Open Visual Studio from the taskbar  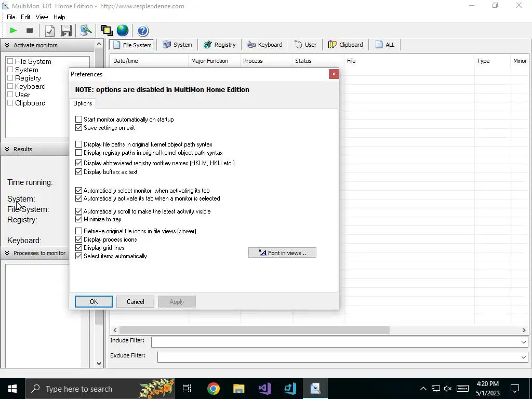point(264,389)
